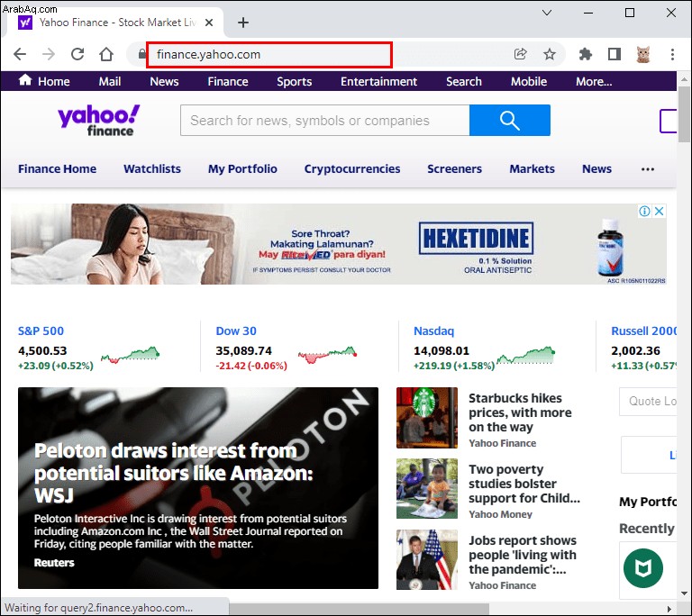692x616 pixels.
Task: Click the horizontal scrollbar right arrow
Action: (x=669, y=609)
